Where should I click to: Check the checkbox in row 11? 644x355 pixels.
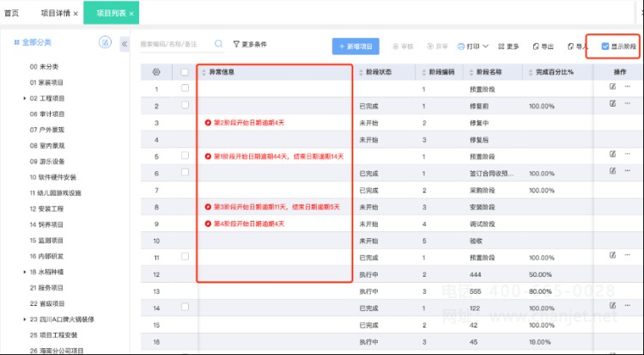tap(185, 256)
